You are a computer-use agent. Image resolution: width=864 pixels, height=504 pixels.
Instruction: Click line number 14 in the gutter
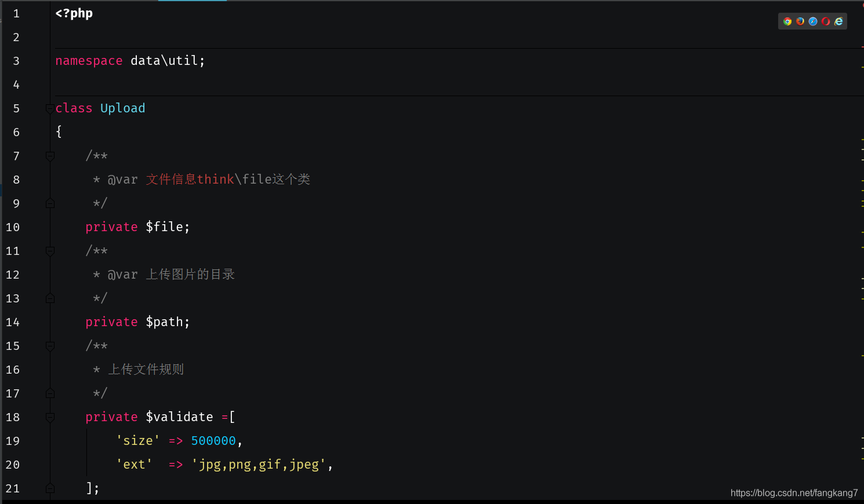tap(13, 322)
